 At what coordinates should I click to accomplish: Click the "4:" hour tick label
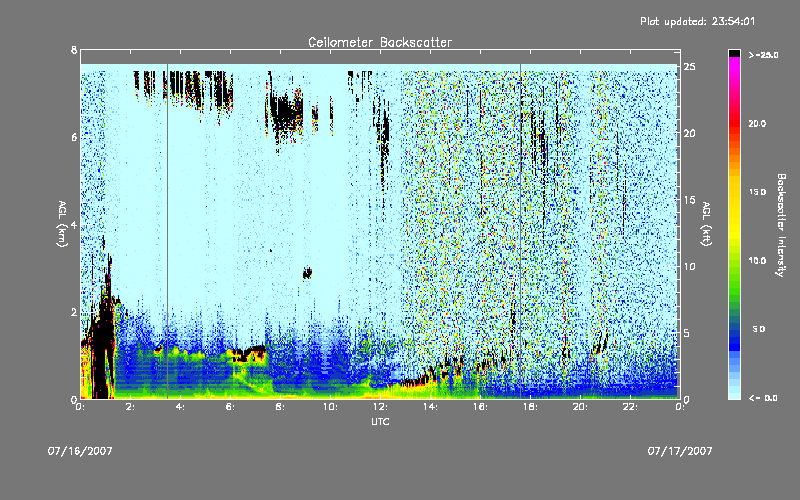pyautogui.click(x=180, y=407)
